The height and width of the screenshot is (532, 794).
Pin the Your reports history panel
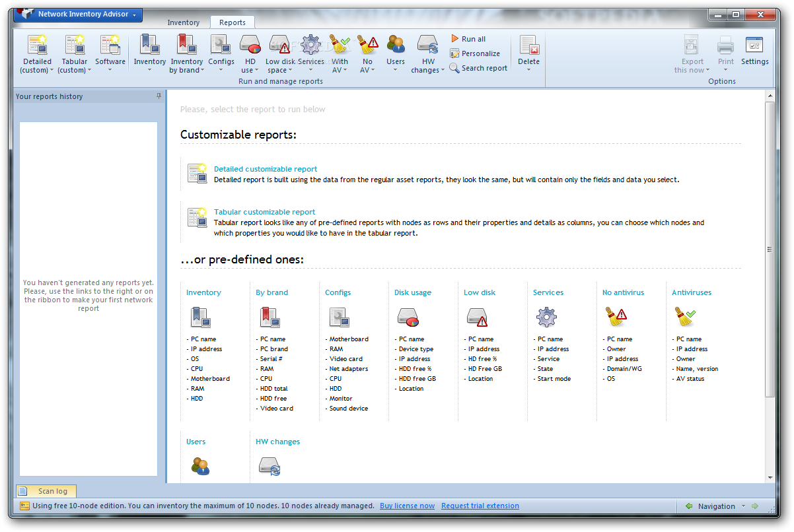(159, 96)
